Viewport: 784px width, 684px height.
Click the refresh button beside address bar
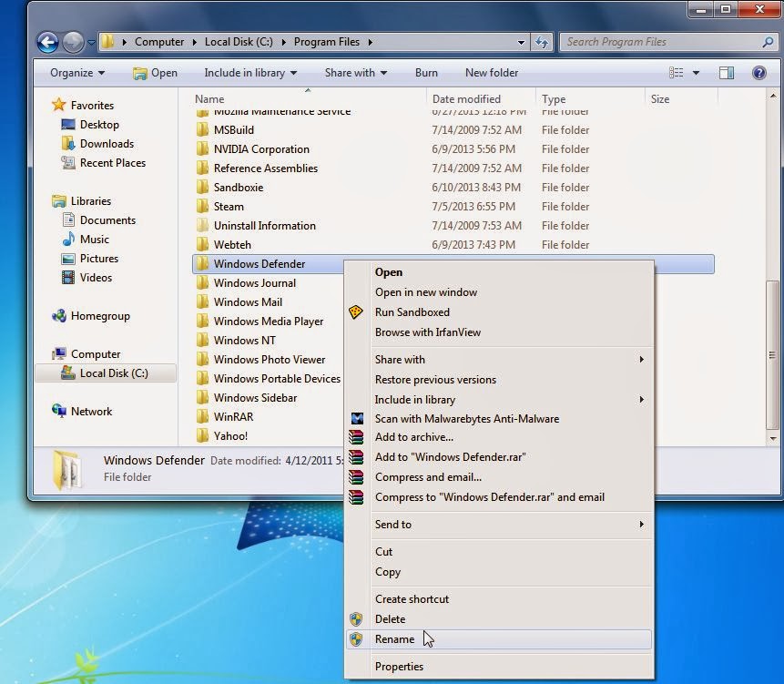[542, 42]
